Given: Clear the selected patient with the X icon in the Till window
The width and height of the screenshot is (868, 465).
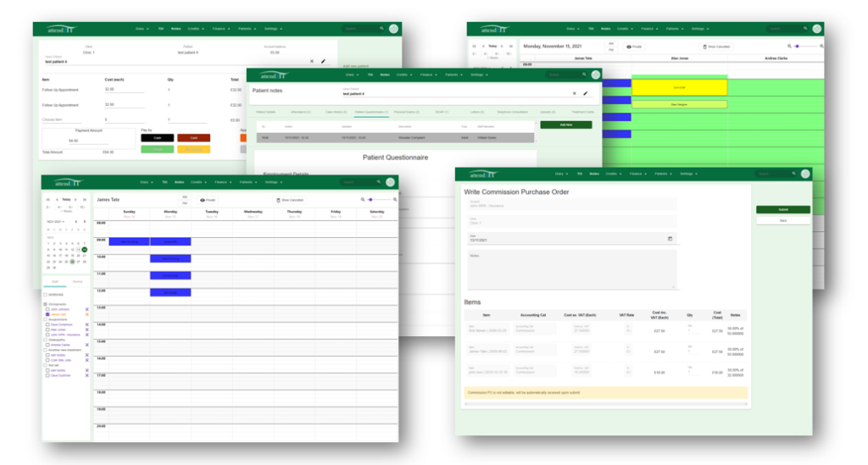Looking at the screenshot, I should click(x=312, y=61).
